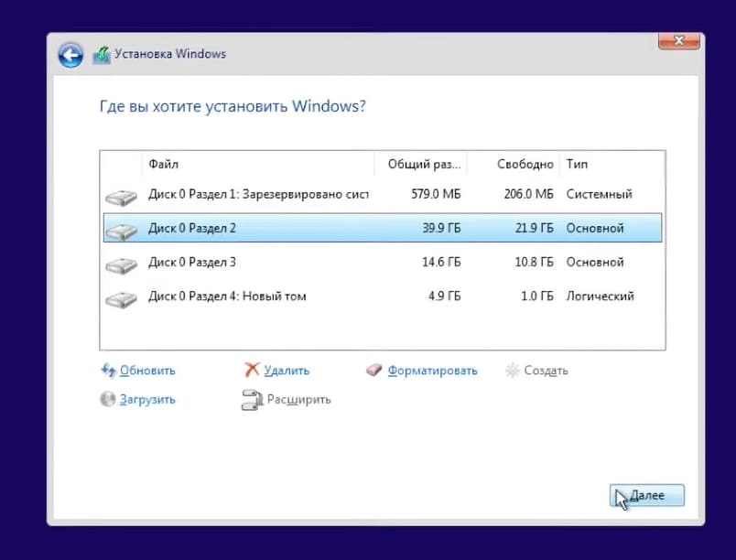The image size is (736, 560).
Task: Click the Системный type cell
Action: [599, 194]
